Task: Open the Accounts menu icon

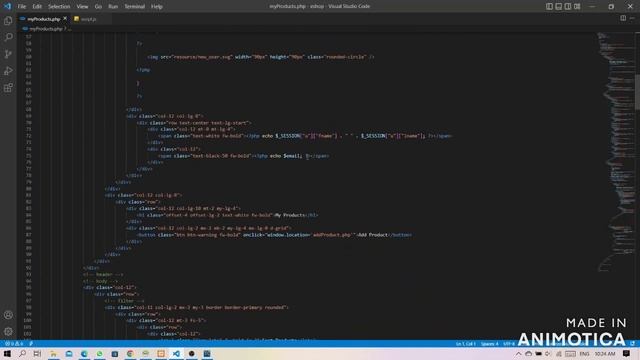Action: [8, 315]
